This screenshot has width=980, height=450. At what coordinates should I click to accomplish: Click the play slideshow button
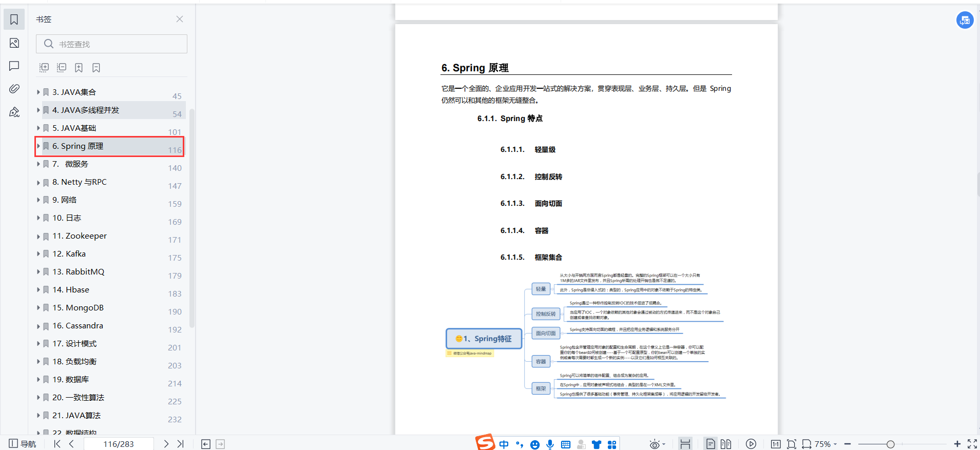coord(751,444)
